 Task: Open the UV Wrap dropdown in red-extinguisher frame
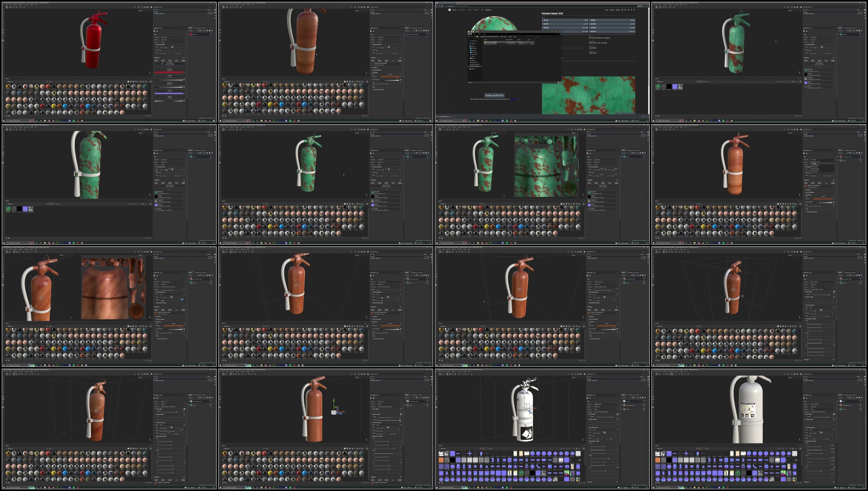pyautogui.click(x=173, y=42)
